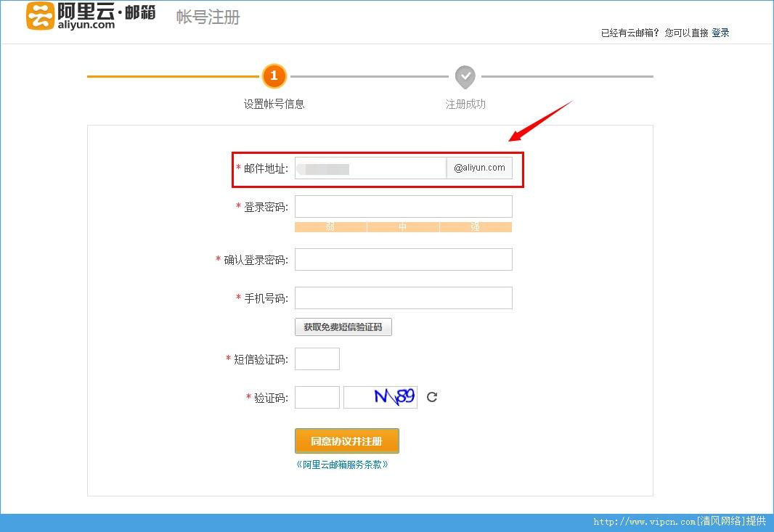Click the 弱 password strength segment
This screenshot has height=532, width=774.
(330, 227)
